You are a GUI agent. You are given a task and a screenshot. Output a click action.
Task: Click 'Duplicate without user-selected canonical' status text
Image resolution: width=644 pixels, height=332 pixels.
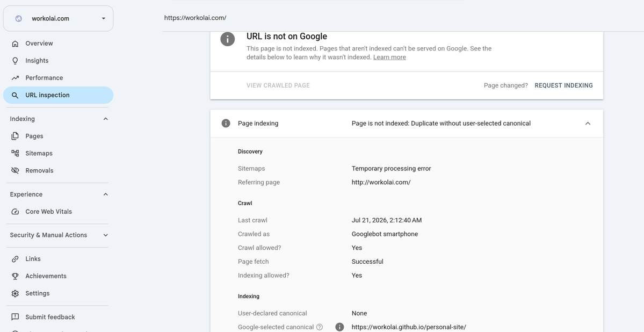pos(471,123)
